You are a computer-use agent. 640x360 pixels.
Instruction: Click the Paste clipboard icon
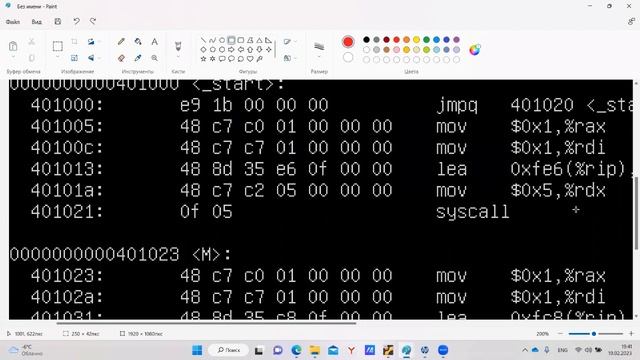coord(13,46)
